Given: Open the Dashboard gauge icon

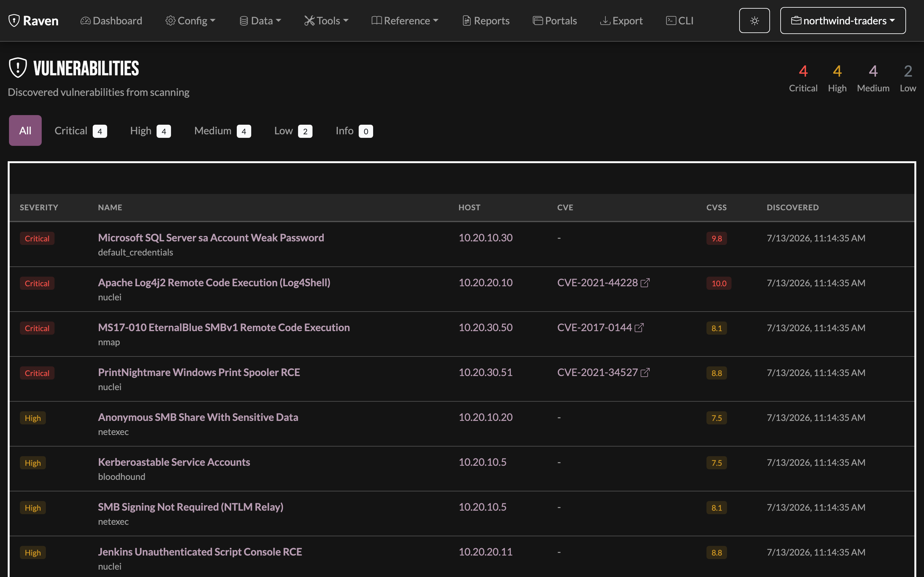Looking at the screenshot, I should pos(86,21).
